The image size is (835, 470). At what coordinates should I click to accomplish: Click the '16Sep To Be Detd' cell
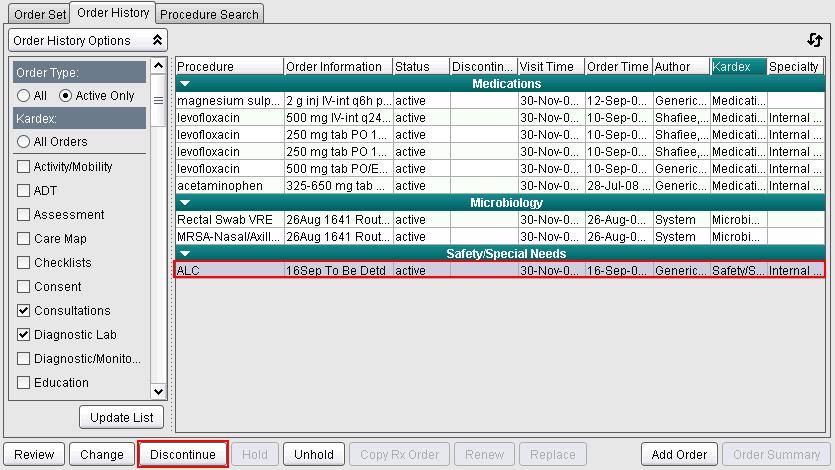tap(338, 270)
